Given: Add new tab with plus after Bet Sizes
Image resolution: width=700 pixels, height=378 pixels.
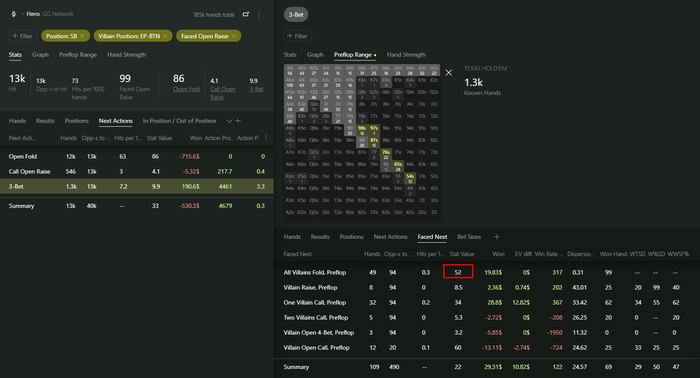Looking at the screenshot, I should (496, 237).
